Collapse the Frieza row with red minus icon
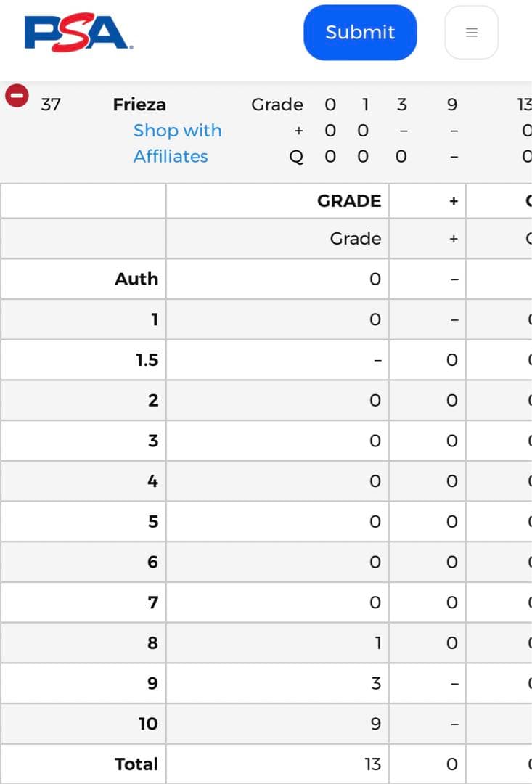The image size is (532, 784). 17,96
